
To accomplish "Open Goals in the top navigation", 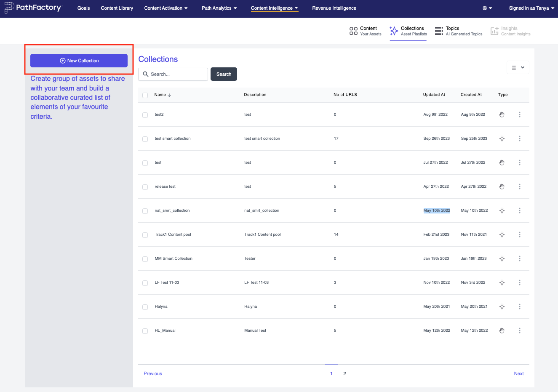I will pyautogui.click(x=83, y=8).
